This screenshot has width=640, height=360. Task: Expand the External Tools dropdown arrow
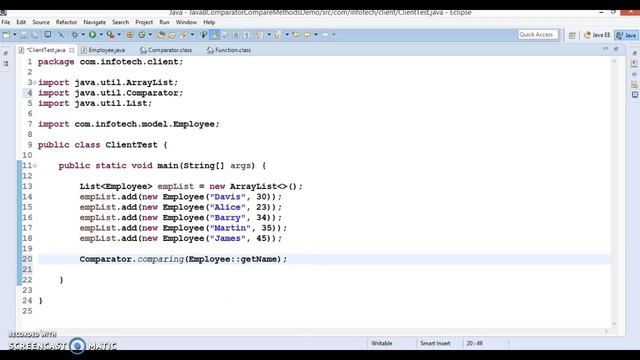119,35
